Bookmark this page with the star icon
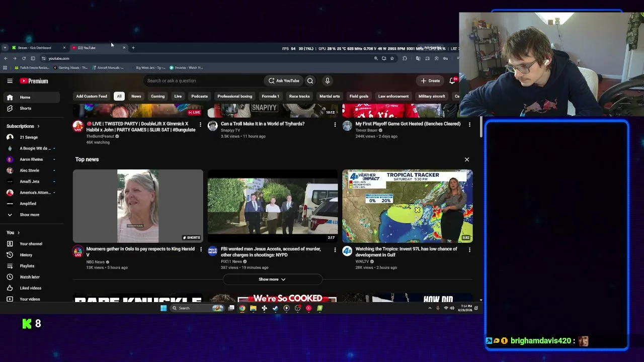This screenshot has width=644, height=362. point(392,58)
